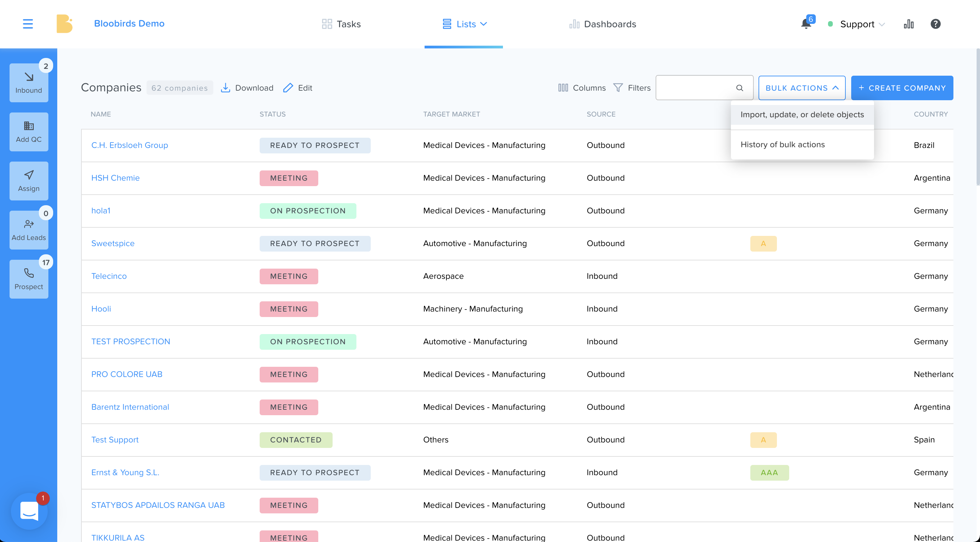This screenshot has width=980, height=542.
Task: Open the Inbound sidebar shortcut
Action: [x=29, y=82]
